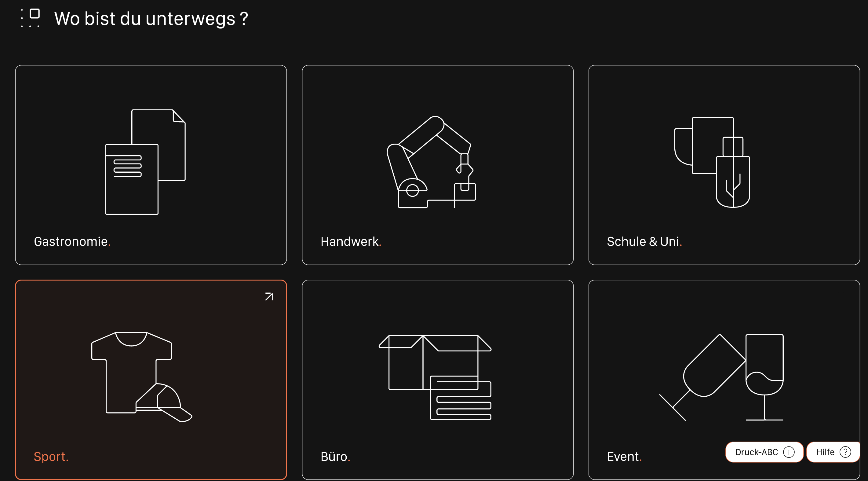868x481 pixels.
Task: Select the Gastronomie label
Action: pos(72,241)
